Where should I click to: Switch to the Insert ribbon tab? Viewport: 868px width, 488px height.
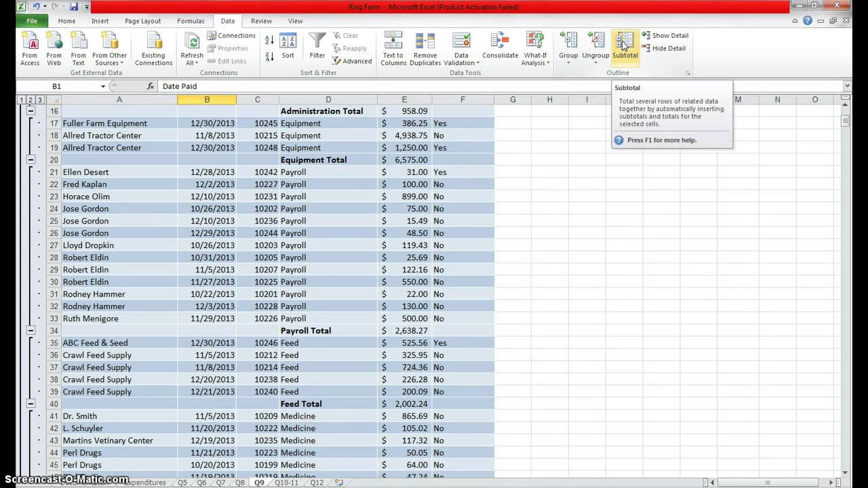pyautogui.click(x=100, y=21)
